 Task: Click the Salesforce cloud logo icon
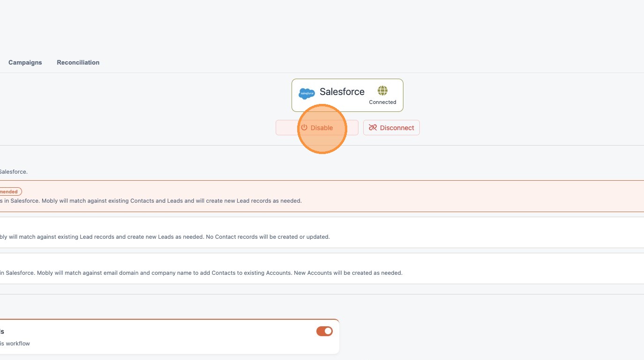pyautogui.click(x=307, y=93)
